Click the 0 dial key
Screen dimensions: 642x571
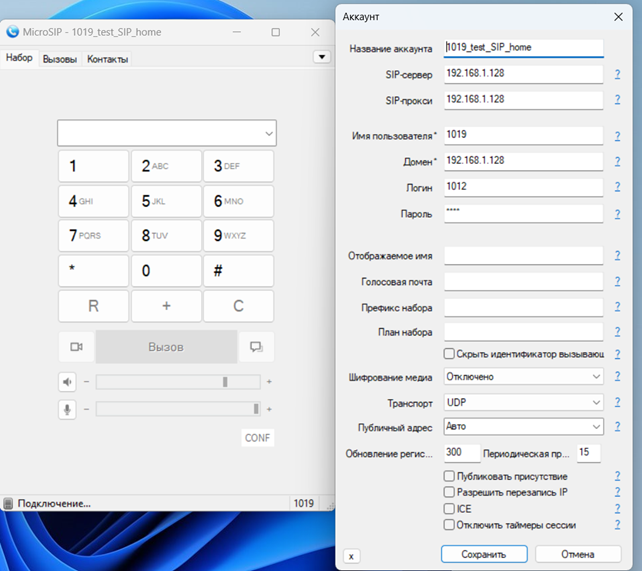(x=166, y=271)
